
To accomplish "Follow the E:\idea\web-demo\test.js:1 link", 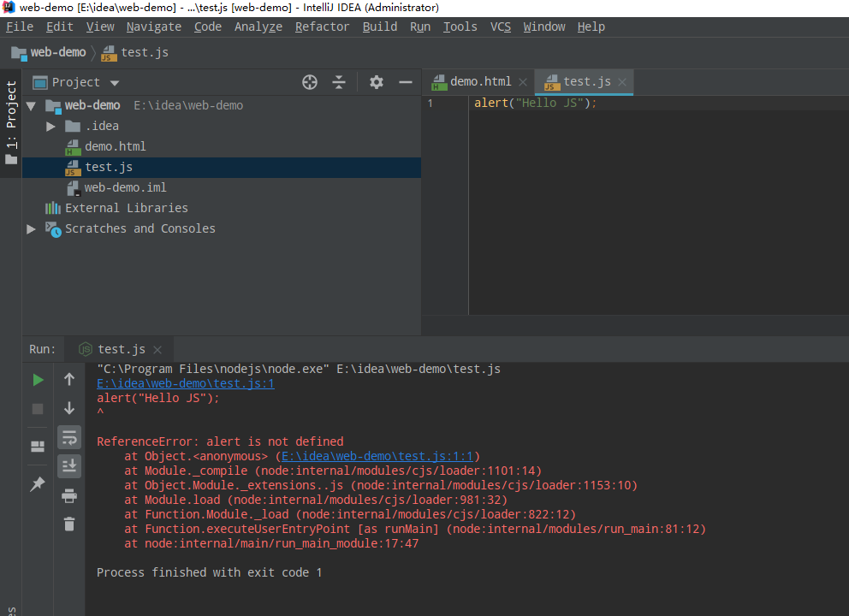I will click(x=186, y=384).
